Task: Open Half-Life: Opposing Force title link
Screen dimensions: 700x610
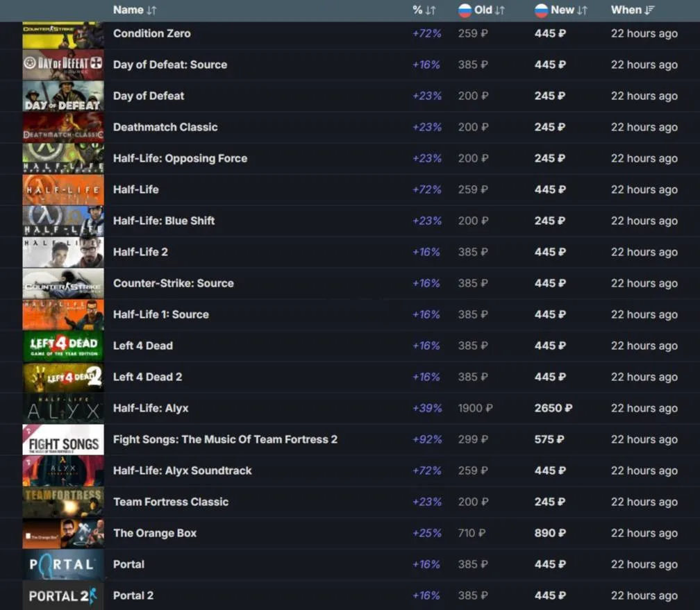Action: (181, 158)
